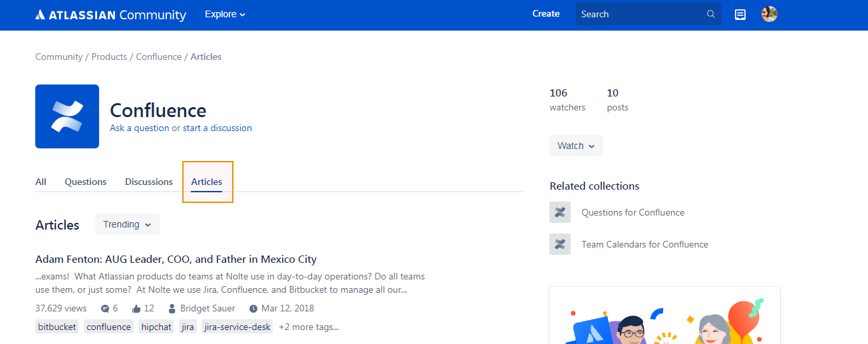
Task: Open Team Calendars for Confluence link
Action: [645, 244]
